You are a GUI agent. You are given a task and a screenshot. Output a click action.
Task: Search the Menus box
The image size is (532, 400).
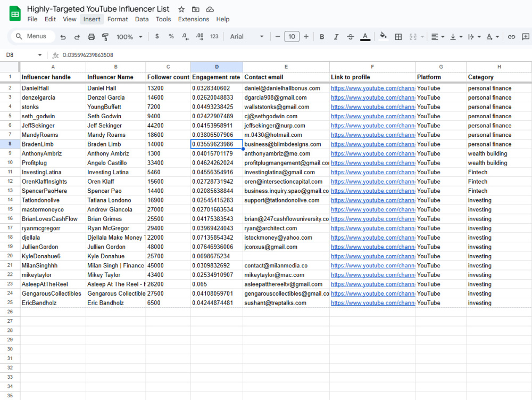(x=33, y=36)
